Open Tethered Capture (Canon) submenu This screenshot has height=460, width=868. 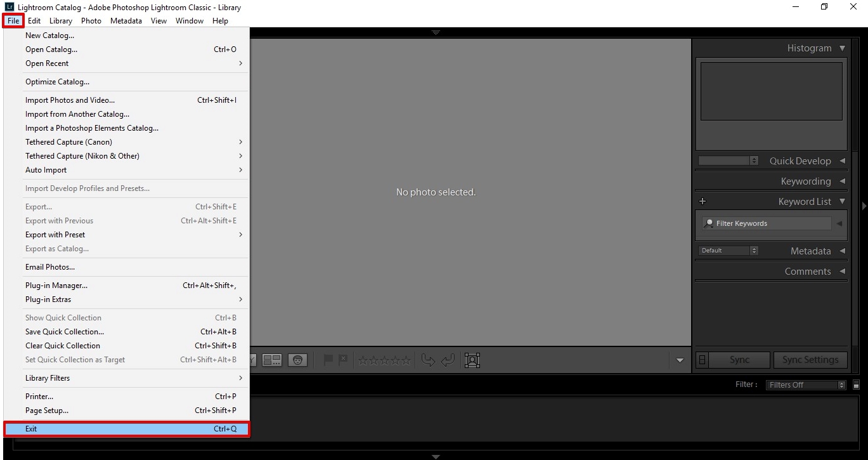pos(127,142)
